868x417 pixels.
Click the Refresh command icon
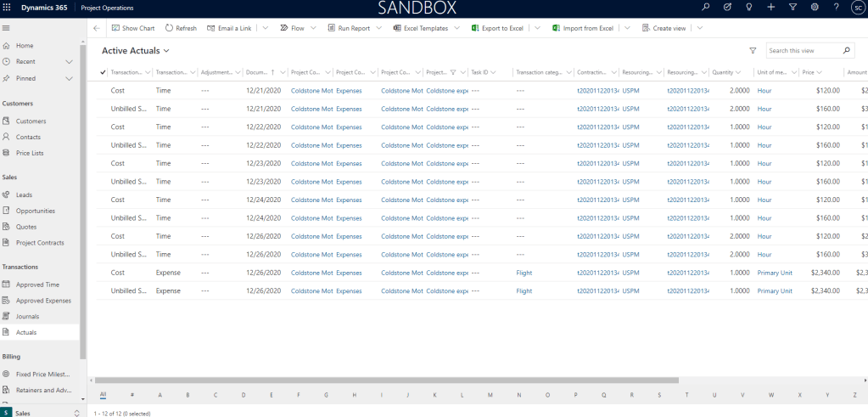(x=171, y=28)
